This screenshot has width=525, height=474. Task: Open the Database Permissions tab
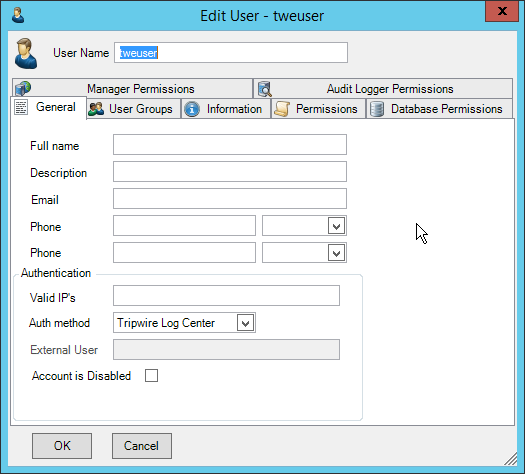coord(439,109)
